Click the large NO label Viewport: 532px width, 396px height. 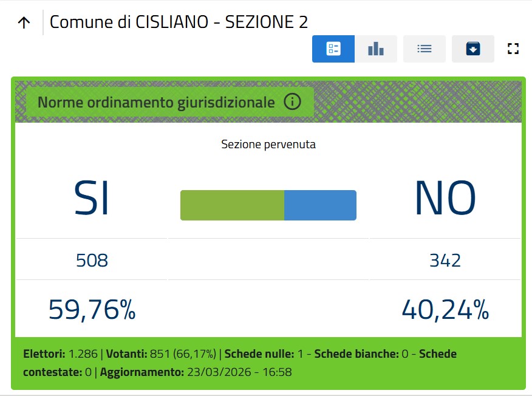[x=445, y=199]
